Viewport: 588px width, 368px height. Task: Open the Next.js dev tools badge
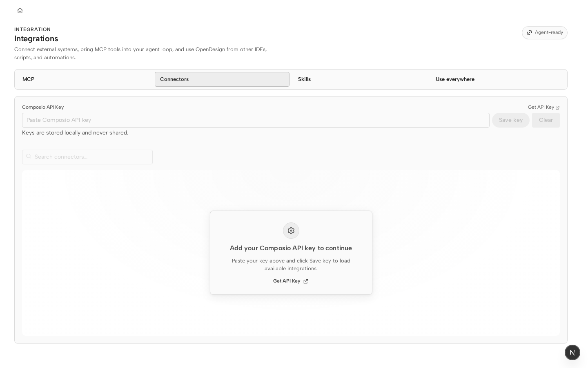click(572, 352)
